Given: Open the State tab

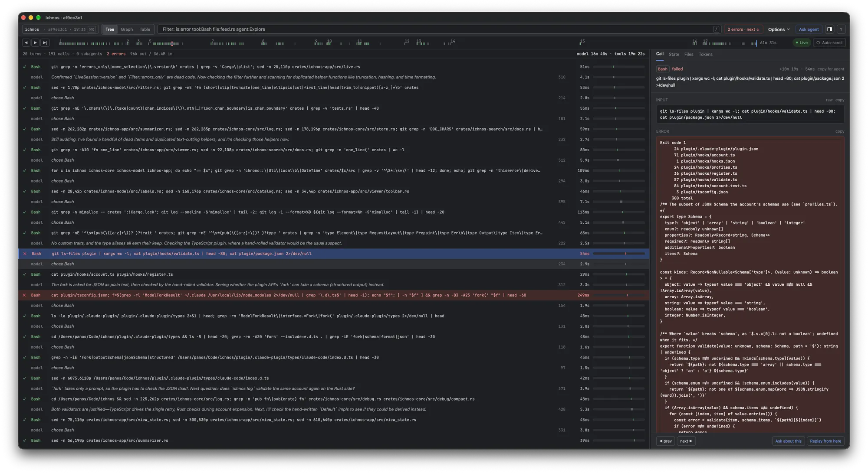Looking at the screenshot, I should [x=674, y=54].
